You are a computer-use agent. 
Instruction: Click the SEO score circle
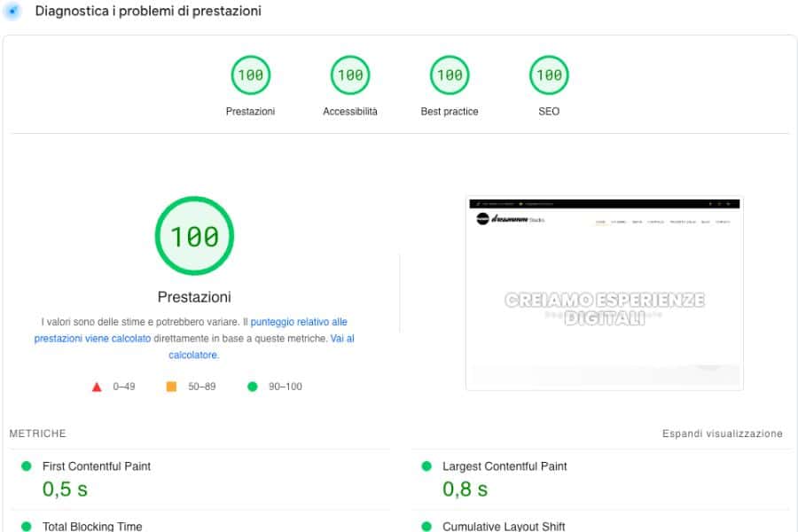pos(548,74)
